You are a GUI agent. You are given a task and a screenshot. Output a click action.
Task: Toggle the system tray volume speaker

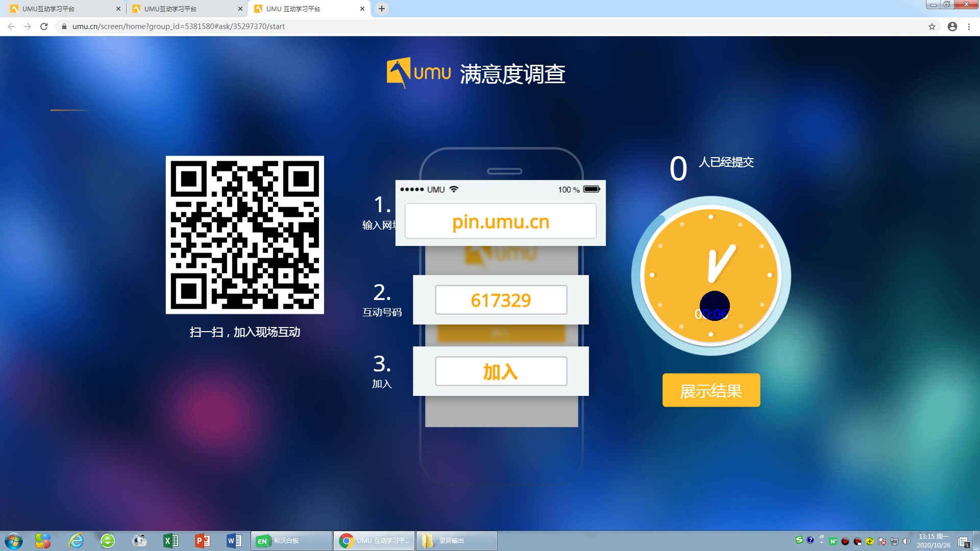906,541
